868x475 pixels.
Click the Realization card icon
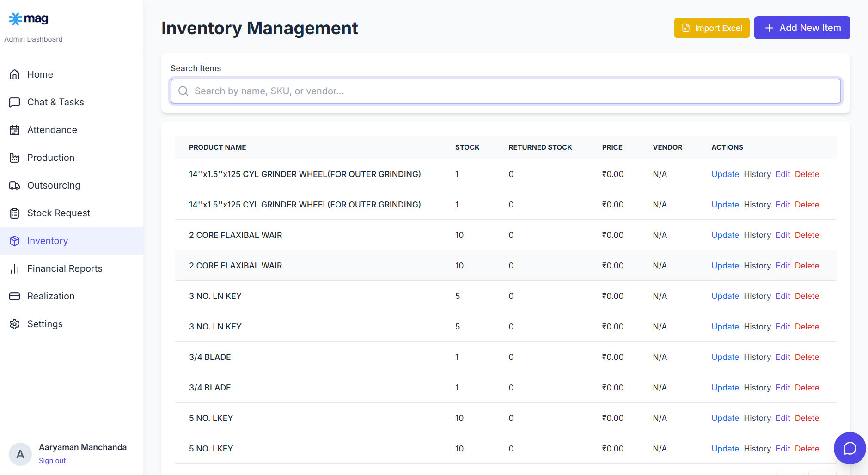(x=14, y=296)
